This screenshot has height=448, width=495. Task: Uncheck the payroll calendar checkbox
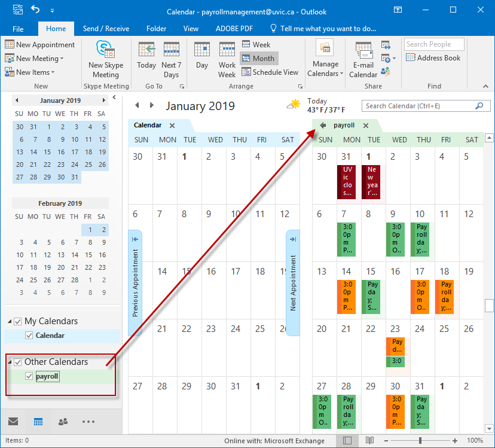pos(29,376)
